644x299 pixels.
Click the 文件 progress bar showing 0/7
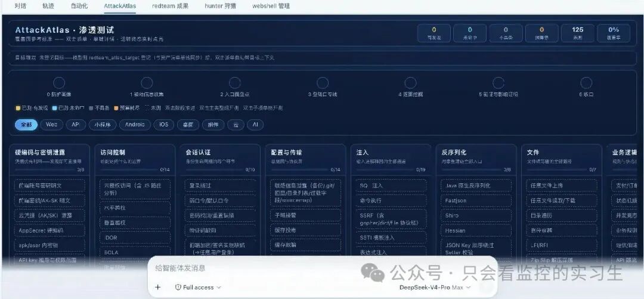(x=556, y=169)
